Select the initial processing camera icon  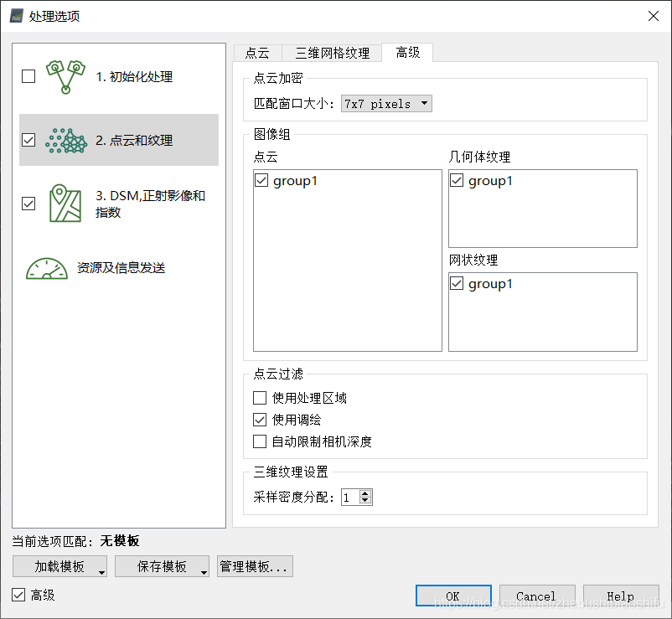[x=65, y=77]
